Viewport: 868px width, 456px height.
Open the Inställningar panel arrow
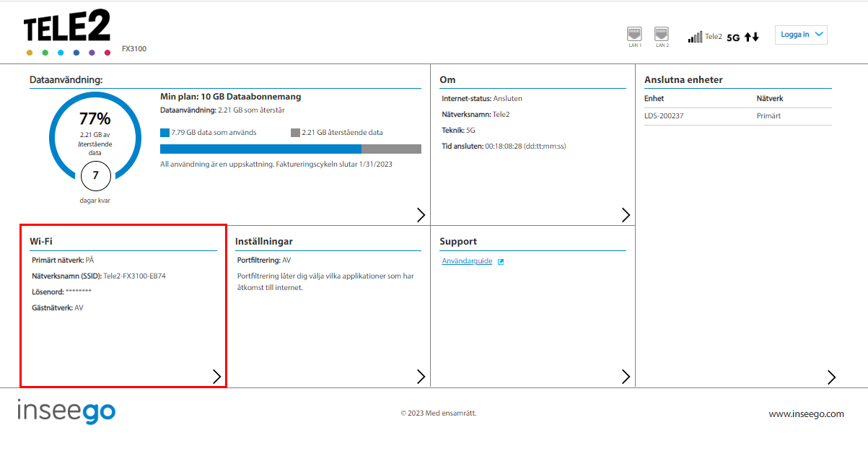(421, 376)
